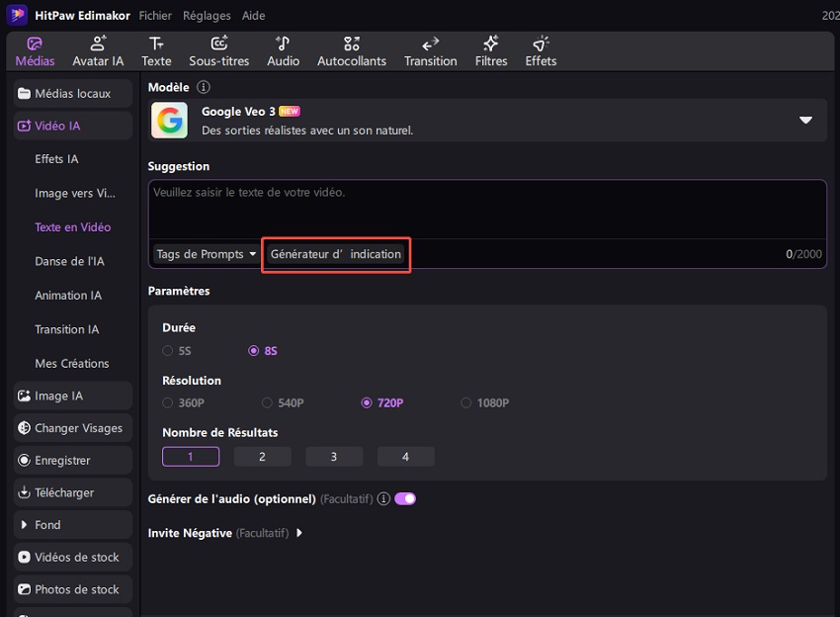This screenshot has width=840, height=617.
Task: Expand the Google Veo 3 model dropdown
Action: tap(805, 120)
